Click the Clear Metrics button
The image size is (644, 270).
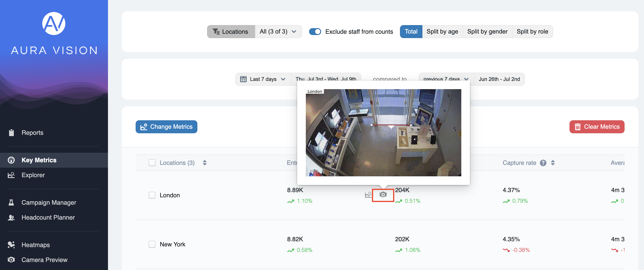click(596, 127)
